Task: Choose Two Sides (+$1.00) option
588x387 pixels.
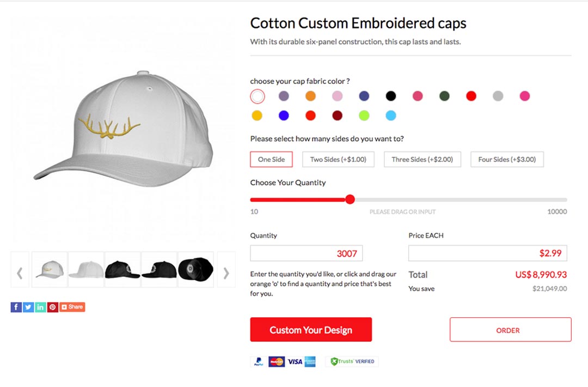Action: [338, 160]
